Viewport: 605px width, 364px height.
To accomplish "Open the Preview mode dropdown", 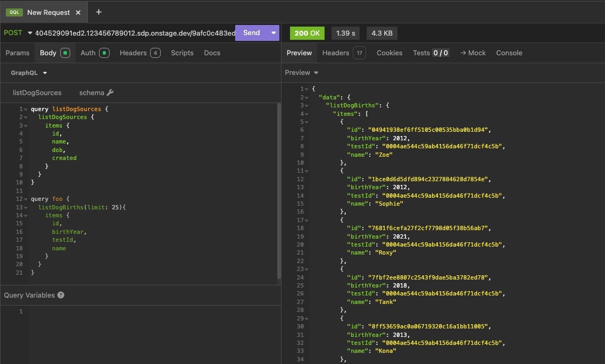I will (x=301, y=72).
